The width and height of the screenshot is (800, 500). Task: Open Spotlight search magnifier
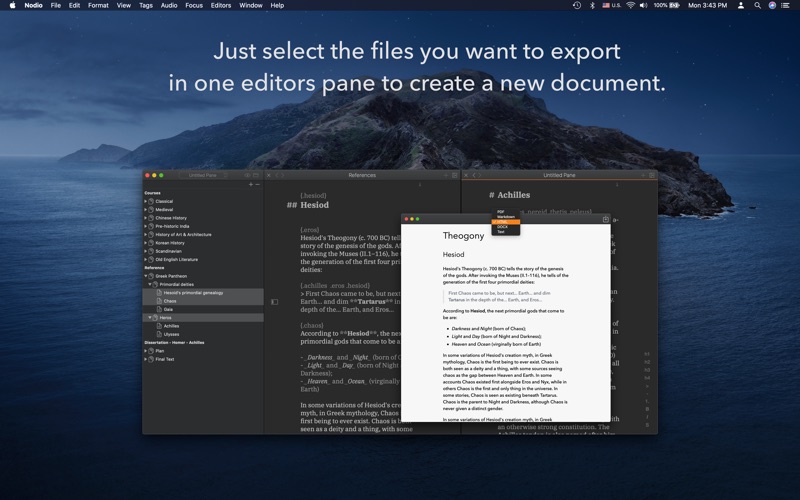point(758,5)
